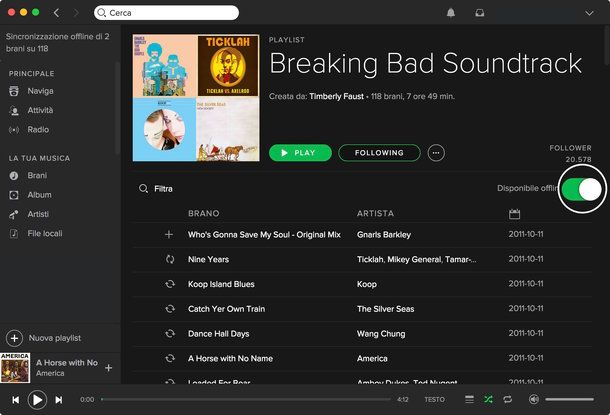Image resolution: width=610 pixels, height=415 pixels.
Task: Click sync icon in A Horse with No Name row
Action: pos(170,359)
